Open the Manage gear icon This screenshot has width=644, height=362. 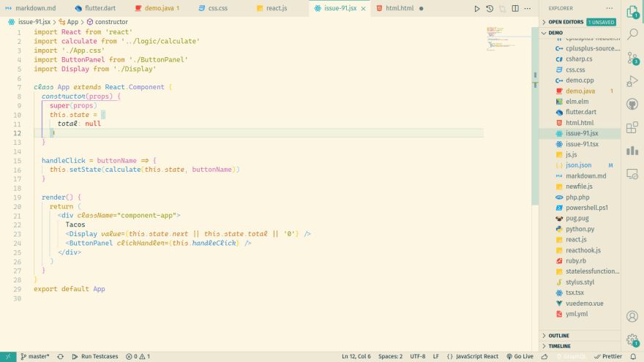click(632, 340)
